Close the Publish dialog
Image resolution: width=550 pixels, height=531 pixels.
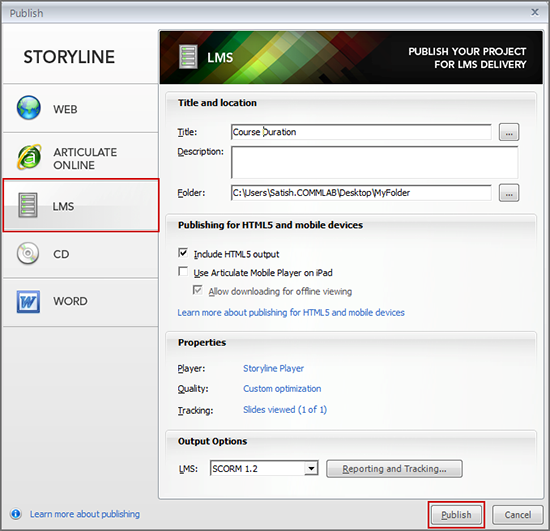535,12
